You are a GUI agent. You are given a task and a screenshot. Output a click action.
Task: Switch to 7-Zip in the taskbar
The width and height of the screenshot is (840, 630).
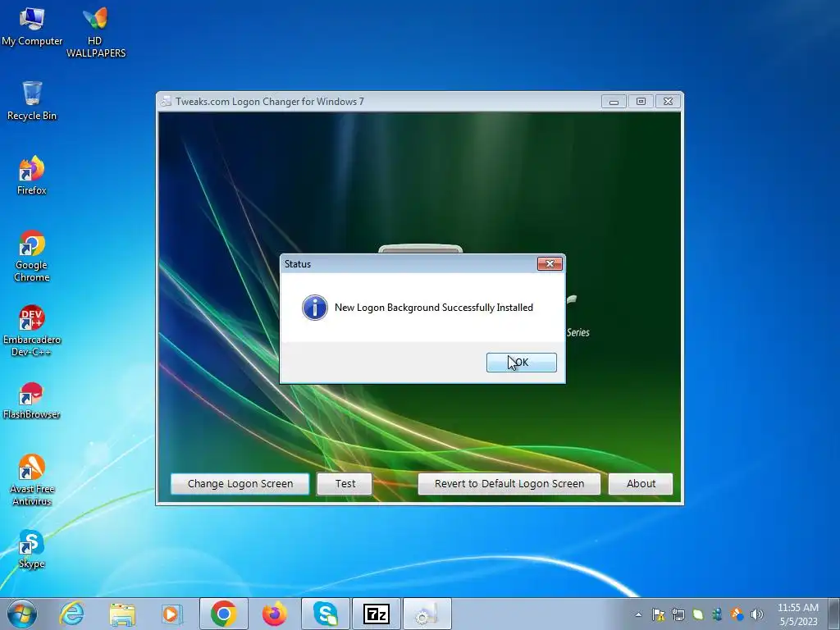(376, 614)
